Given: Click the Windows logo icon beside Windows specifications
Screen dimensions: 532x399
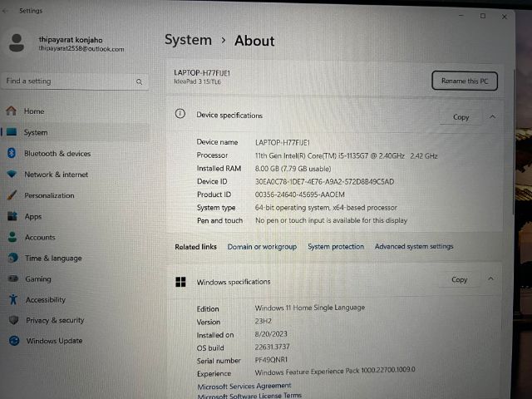Looking at the screenshot, I should [180, 282].
